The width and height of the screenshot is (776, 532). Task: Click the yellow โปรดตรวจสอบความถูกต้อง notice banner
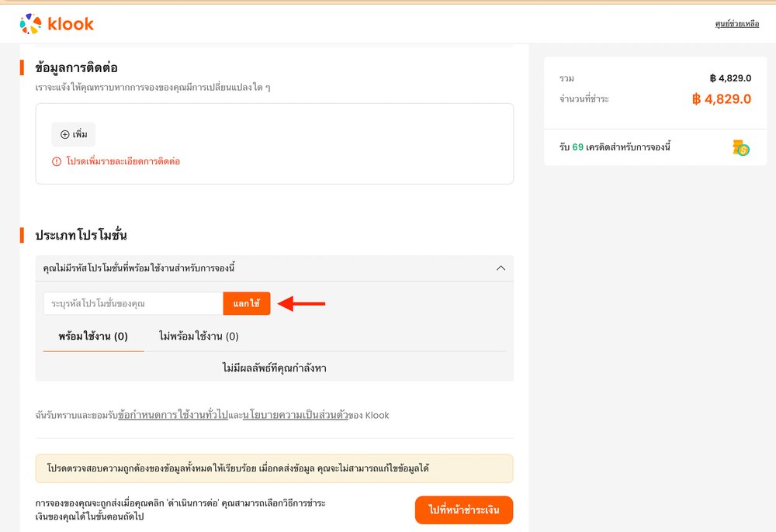click(x=274, y=468)
